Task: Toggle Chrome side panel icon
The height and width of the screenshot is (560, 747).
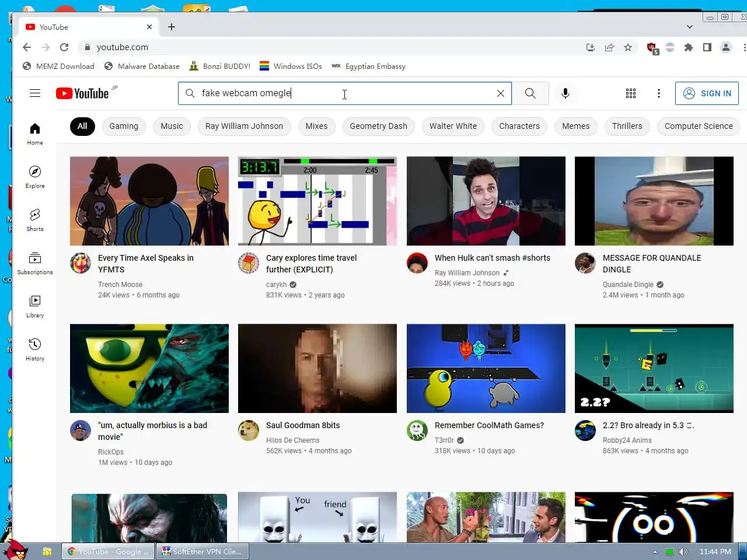Action: pyautogui.click(x=707, y=47)
